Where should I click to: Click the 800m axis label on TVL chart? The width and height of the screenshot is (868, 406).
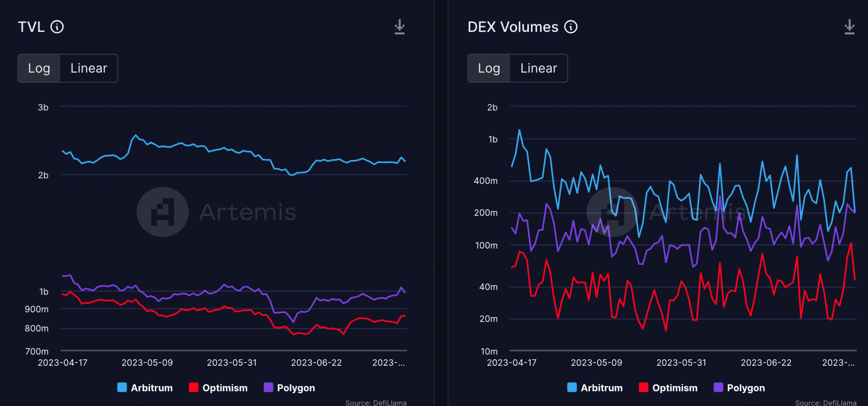point(37,328)
